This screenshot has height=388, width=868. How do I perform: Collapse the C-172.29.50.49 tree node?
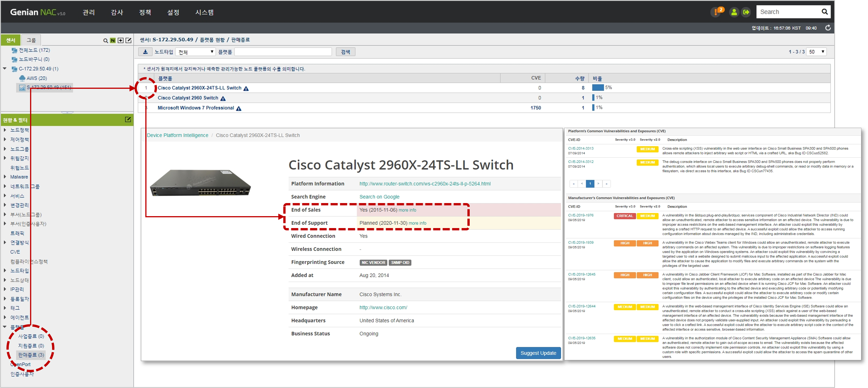click(x=5, y=69)
